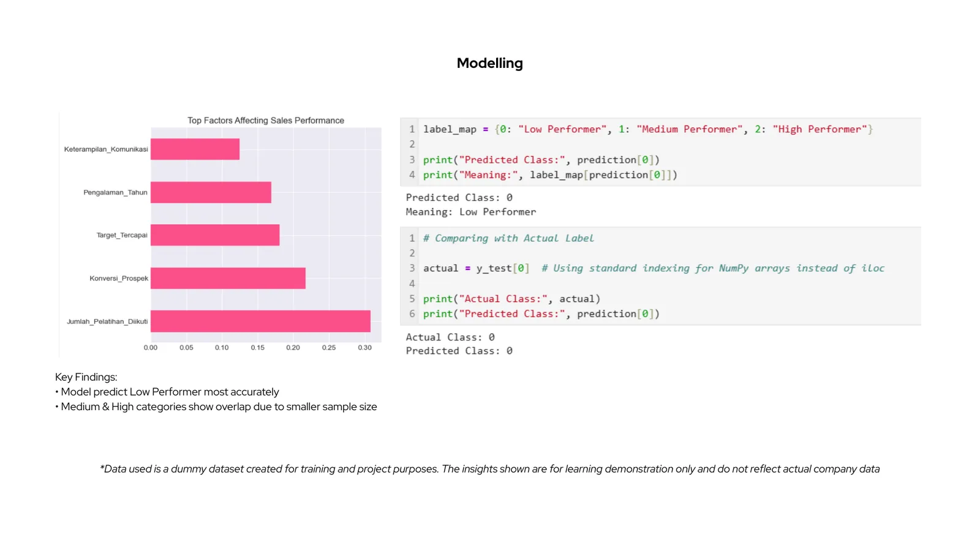Click the label_map code line

pyautogui.click(x=648, y=129)
